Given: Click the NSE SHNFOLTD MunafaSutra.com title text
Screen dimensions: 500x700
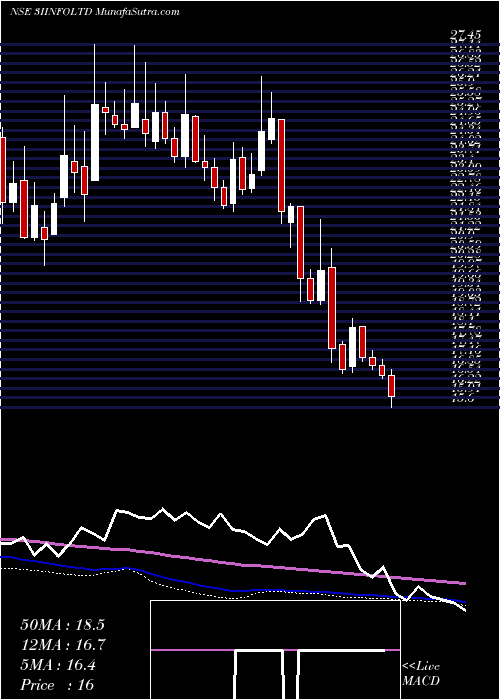Looking at the screenshot, I should tap(95, 12).
